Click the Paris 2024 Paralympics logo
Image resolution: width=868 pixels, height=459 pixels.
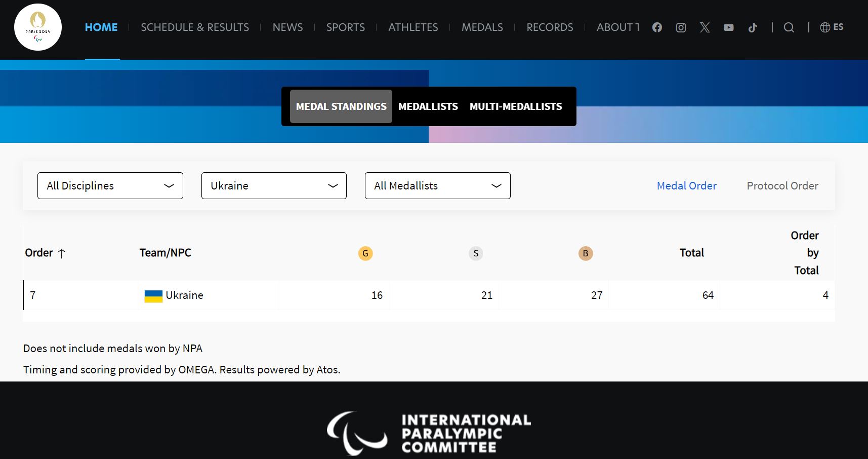[38, 27]
